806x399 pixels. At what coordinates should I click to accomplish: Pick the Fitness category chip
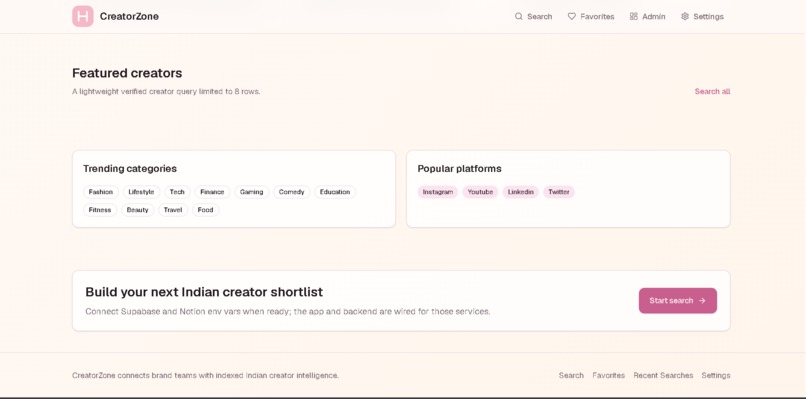[100, 210]
